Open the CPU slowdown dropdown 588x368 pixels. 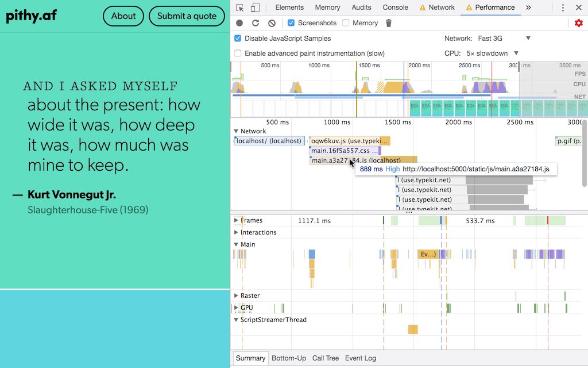click(492, 53)
